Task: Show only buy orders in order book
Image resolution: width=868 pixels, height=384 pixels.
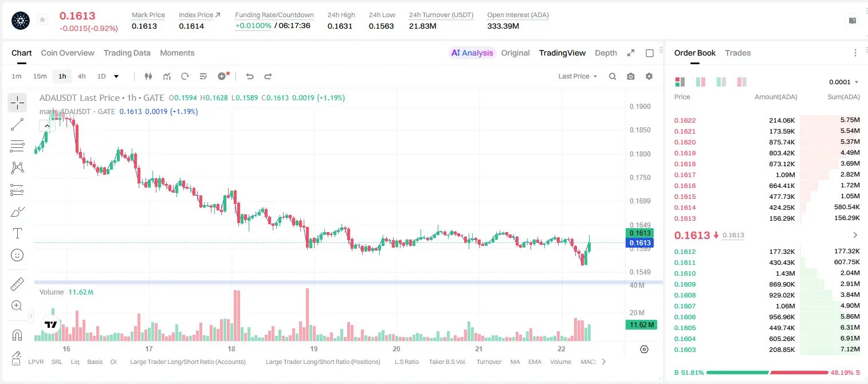Action: pyautogui.click(x=721, y=82)
